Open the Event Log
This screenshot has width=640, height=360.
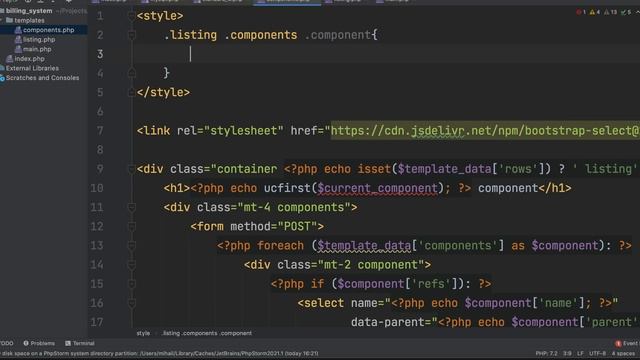pos(628,344)
